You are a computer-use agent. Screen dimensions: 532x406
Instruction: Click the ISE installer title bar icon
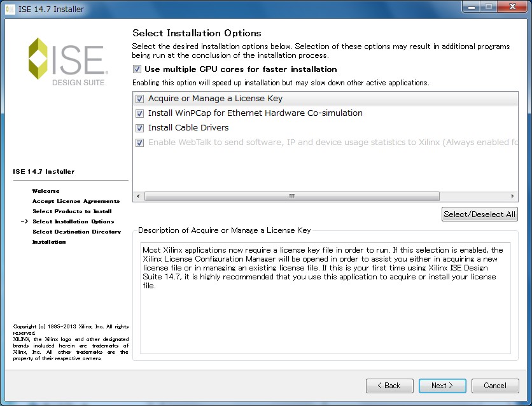[10, 9]
